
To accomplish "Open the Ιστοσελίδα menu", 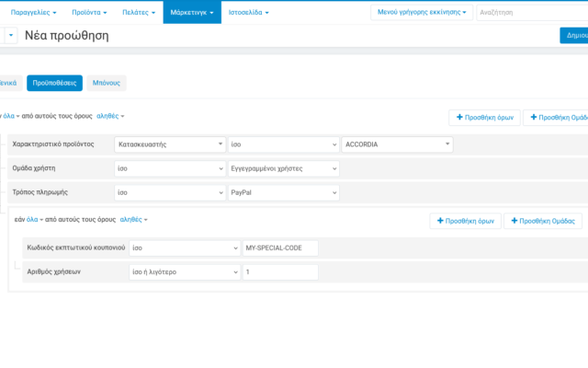I will 251,13.
